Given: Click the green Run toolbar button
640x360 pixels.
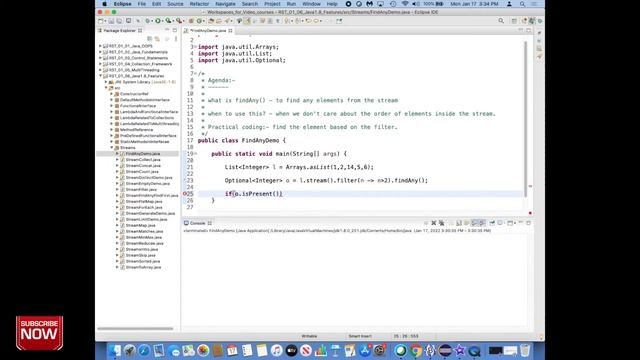Looking at the screenshot, I should (158, 21).
